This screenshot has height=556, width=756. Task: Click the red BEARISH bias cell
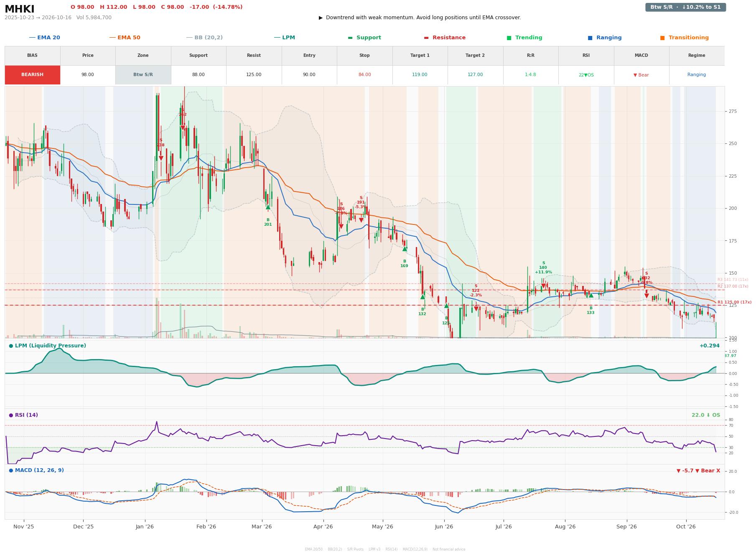33,75
